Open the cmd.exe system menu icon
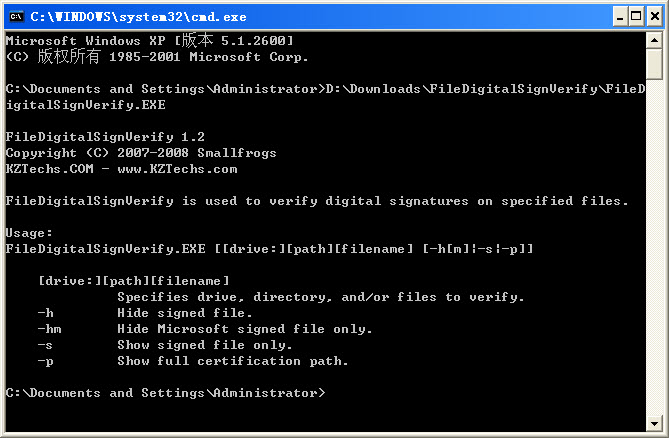669x438 pixels. tap(15, 15)
